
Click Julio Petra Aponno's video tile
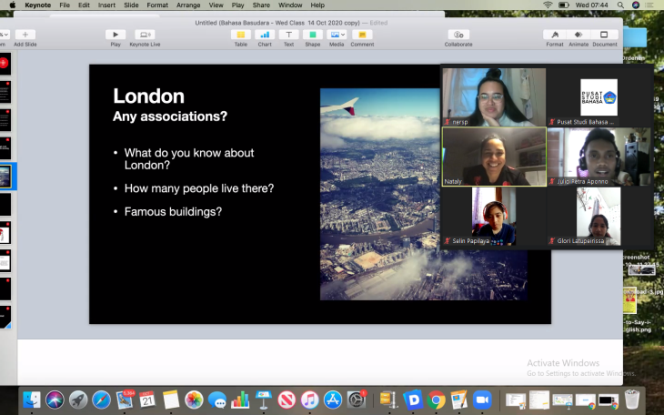click(599, 157)
